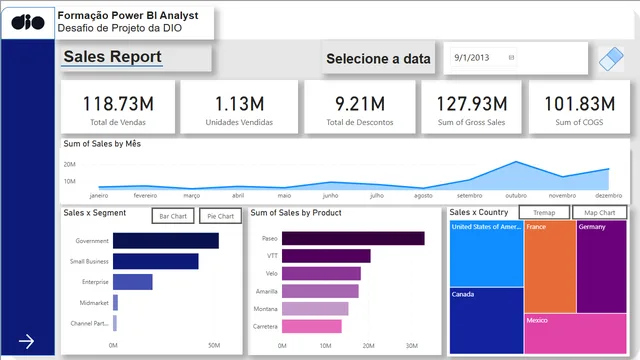Click the Government axis label
The width and height of the screenshot is (640, 360).
point(92,241)
